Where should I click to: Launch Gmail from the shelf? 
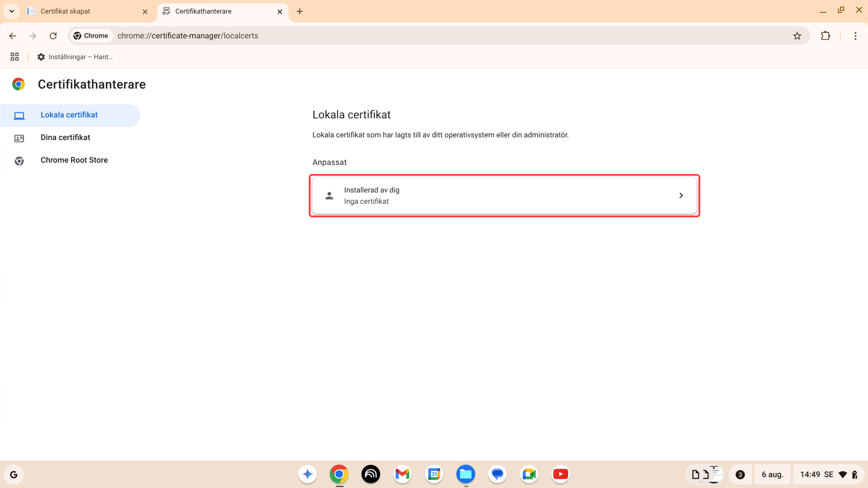pyautogui.click(x=402, y=474)
